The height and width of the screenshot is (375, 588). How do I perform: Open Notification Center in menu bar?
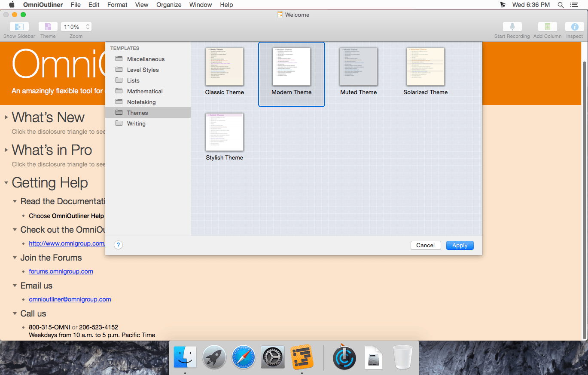pyautogui.click(x=574, y=5)
